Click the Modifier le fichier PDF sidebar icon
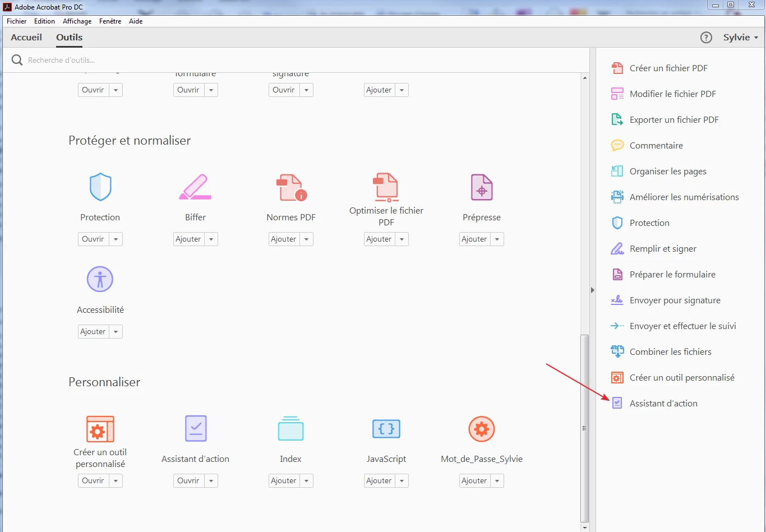 pyautogui.click(x=617, y=94)
